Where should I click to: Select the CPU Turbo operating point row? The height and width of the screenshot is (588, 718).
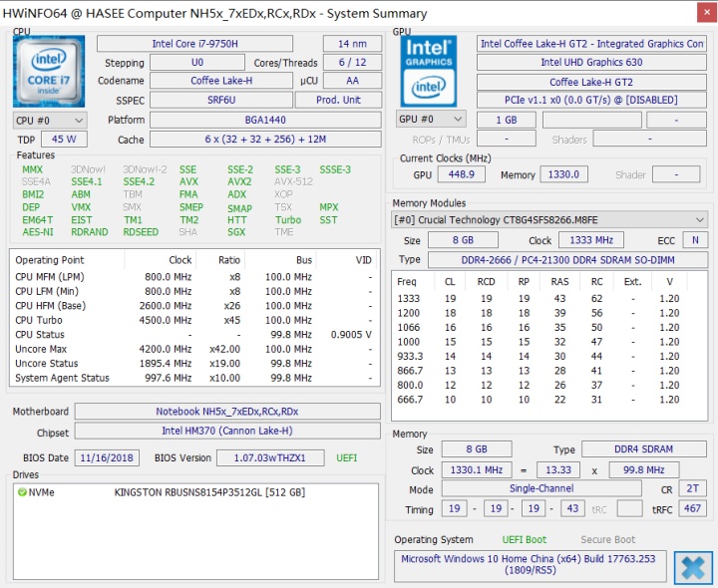click(194, 320)
